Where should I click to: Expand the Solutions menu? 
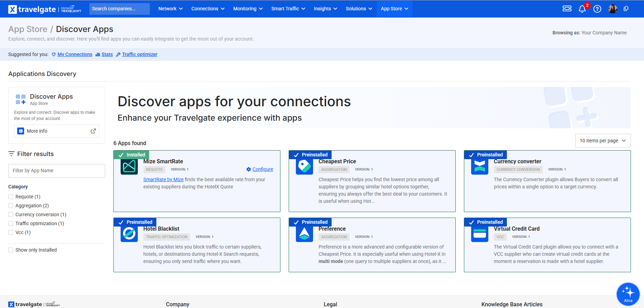pyautogui.click(x=359, y=9)
